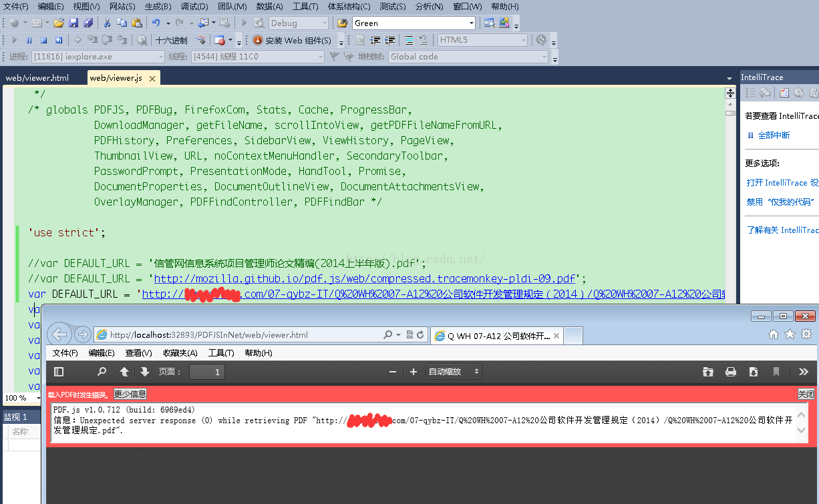The width and height of the screenshot is (819, 504).
Task: Zoom in with the plus button
Action: tap(414, 372)
